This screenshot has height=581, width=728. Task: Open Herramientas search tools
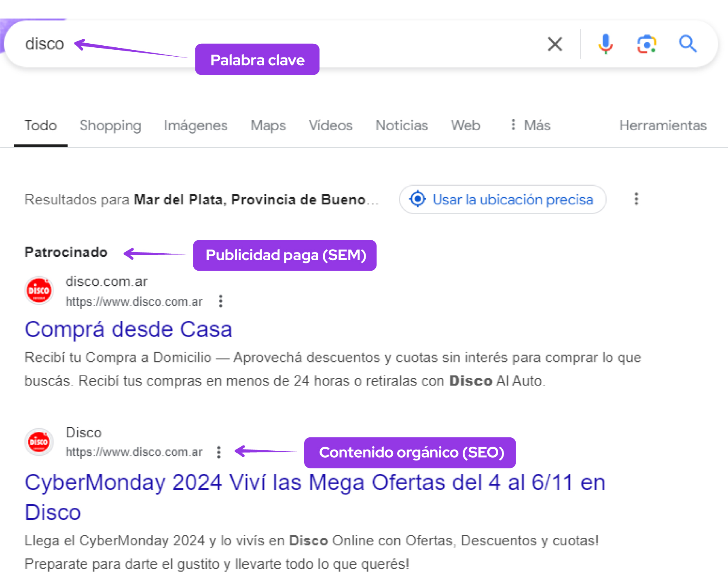coord(663,125)
